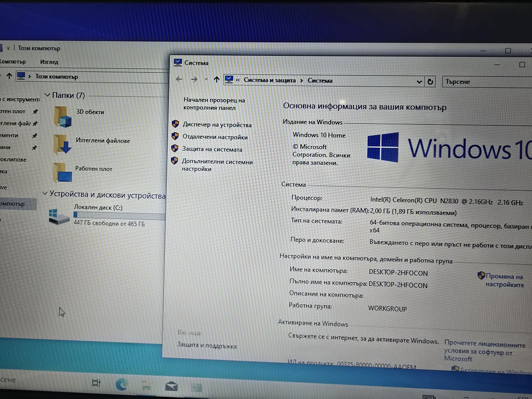
Task: Select Видеоклипове in Explorer sidebar
Action: (x=13, y=159)
